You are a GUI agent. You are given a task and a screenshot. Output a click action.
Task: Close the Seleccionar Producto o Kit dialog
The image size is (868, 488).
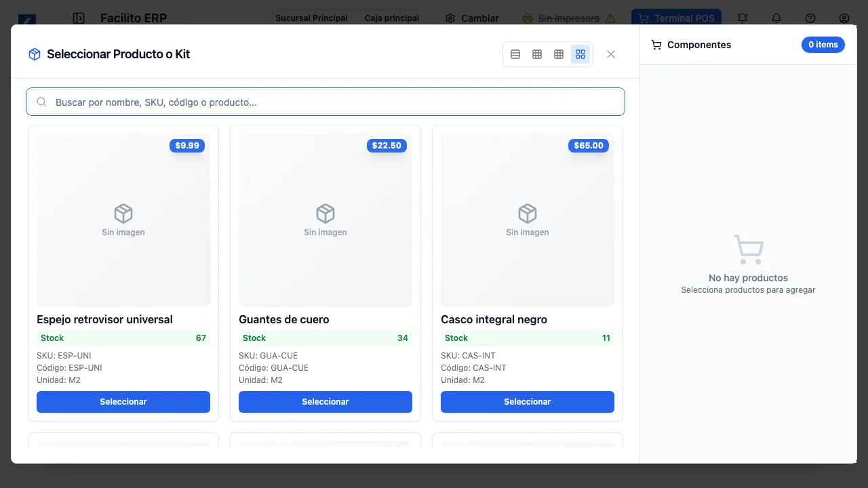click(611, 54)
